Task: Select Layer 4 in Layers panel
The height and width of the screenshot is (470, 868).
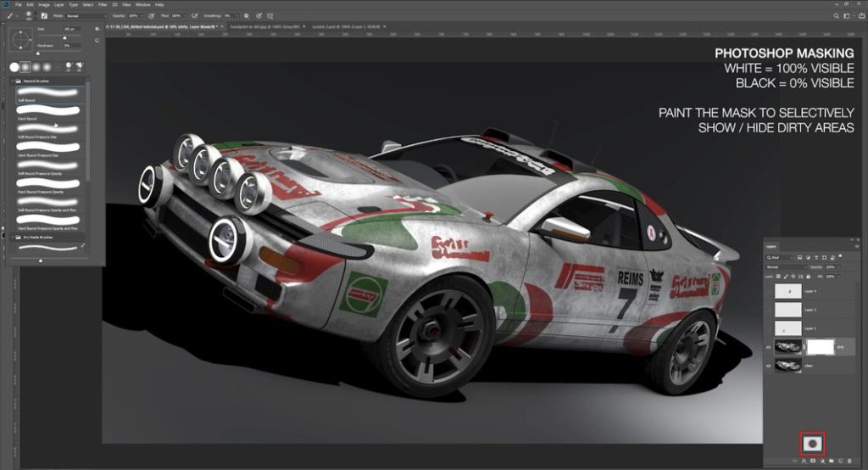Action: pyautogui.click(x=810, y=291)
